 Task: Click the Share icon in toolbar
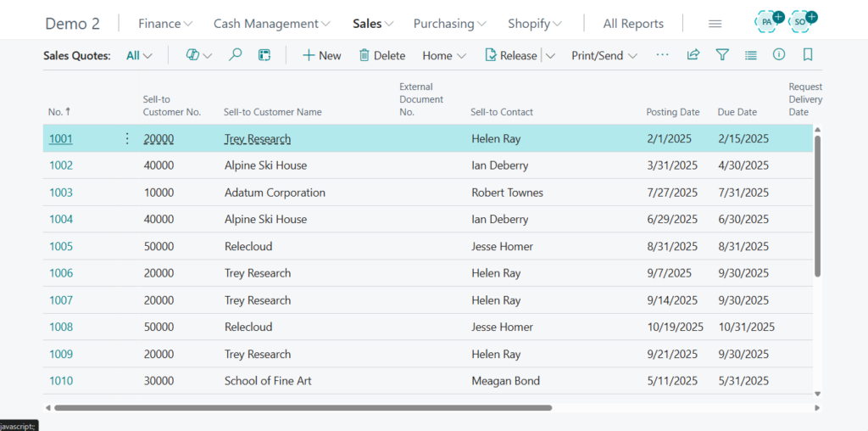693,55
